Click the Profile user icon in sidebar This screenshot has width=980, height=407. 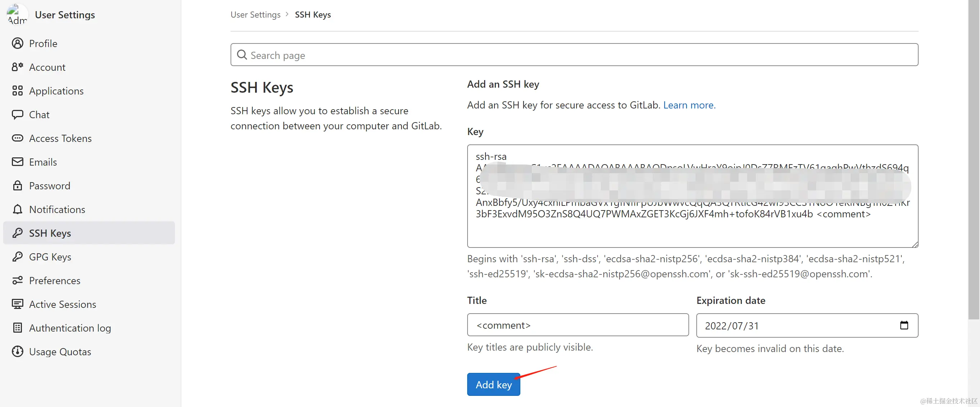tap(18, 43)
